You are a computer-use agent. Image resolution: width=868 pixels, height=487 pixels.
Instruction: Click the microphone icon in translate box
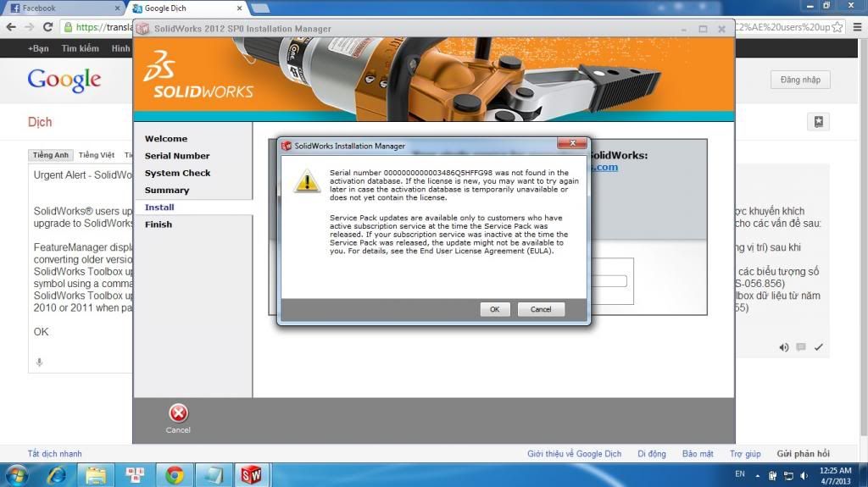[39, 362]
